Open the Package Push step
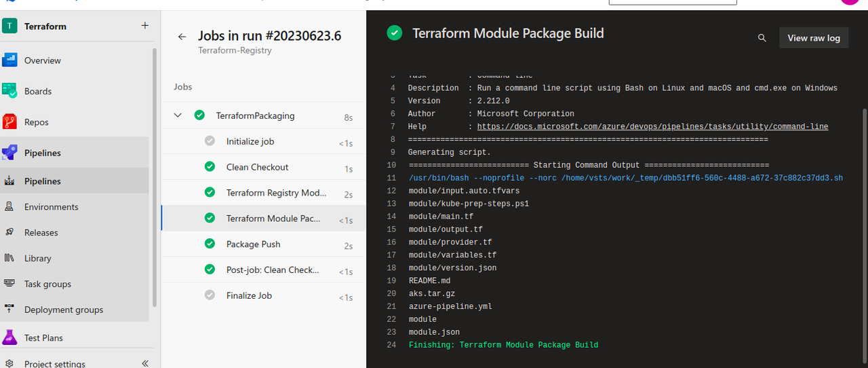This screenshot has height=368, width=868. click(x=263, y=244)
